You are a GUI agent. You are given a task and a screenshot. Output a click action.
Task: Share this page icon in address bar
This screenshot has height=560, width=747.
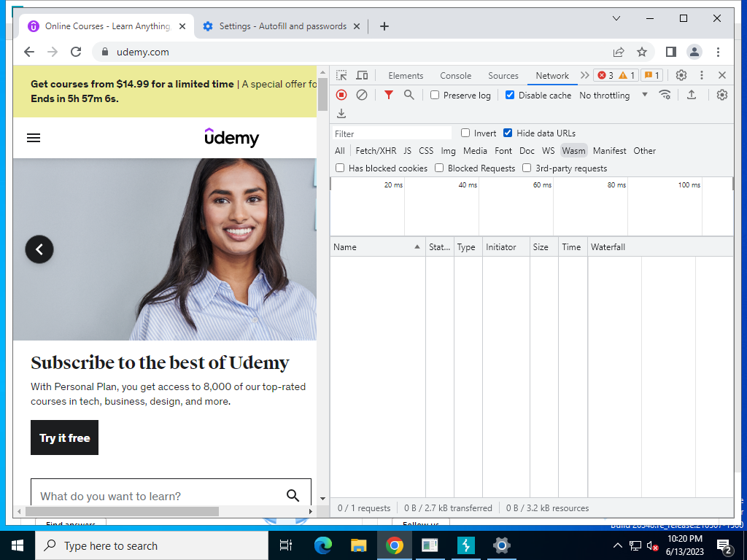tap(619, 52)
